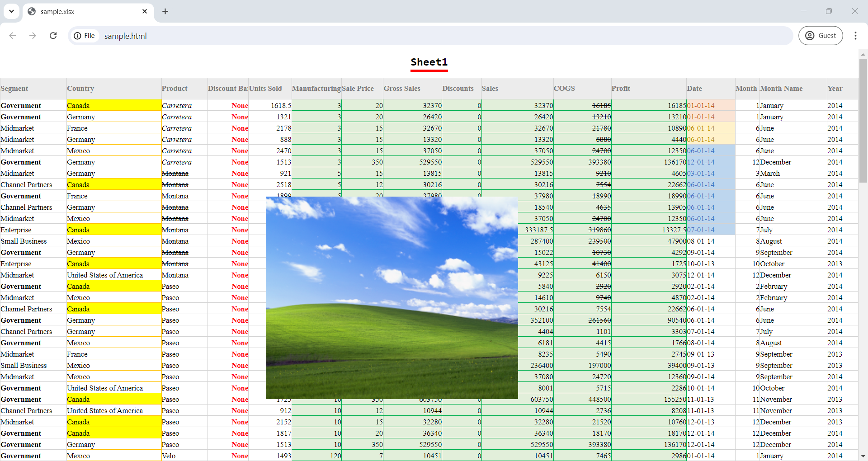Image resolution: width=868 pixels, height=461 pixels.
Task: Click the File site info icon
Action: (x=85, y=36)
